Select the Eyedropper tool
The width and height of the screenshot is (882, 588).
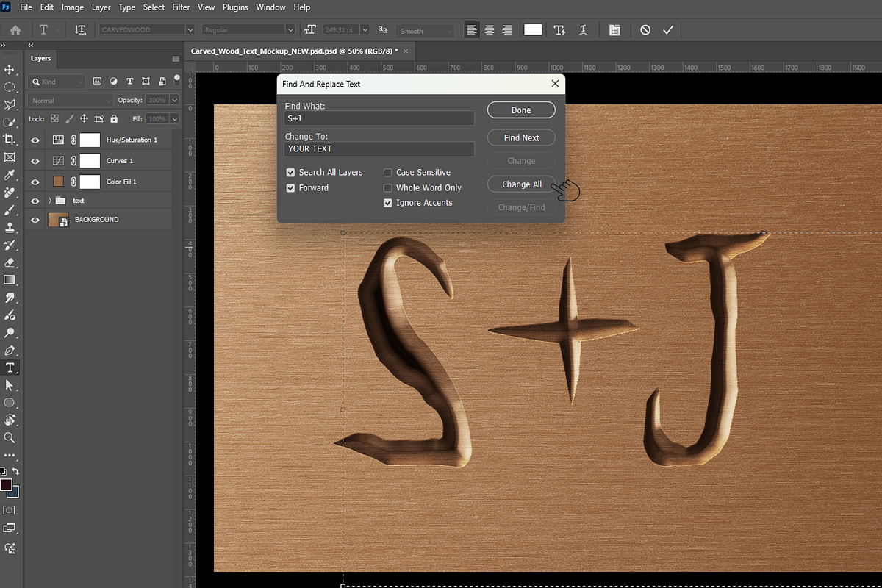[10, 175]
